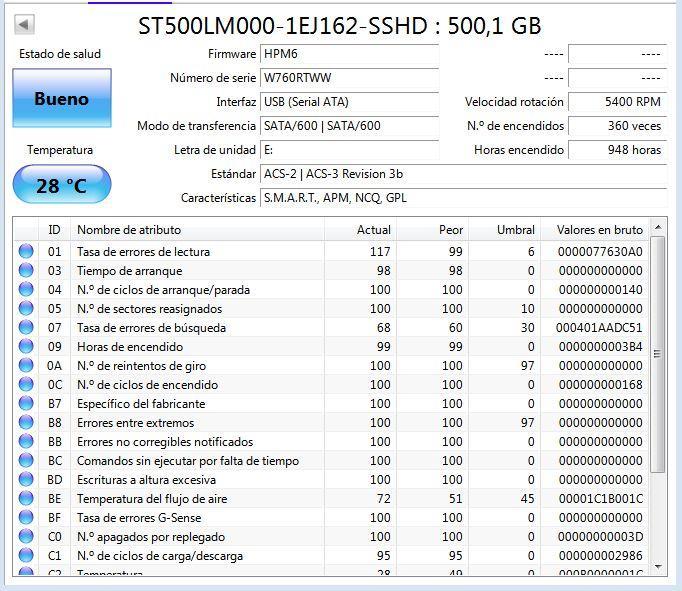The image size is (682, 591).
Task: Sort by Valores en bruto column header
Action: (595, 229)
